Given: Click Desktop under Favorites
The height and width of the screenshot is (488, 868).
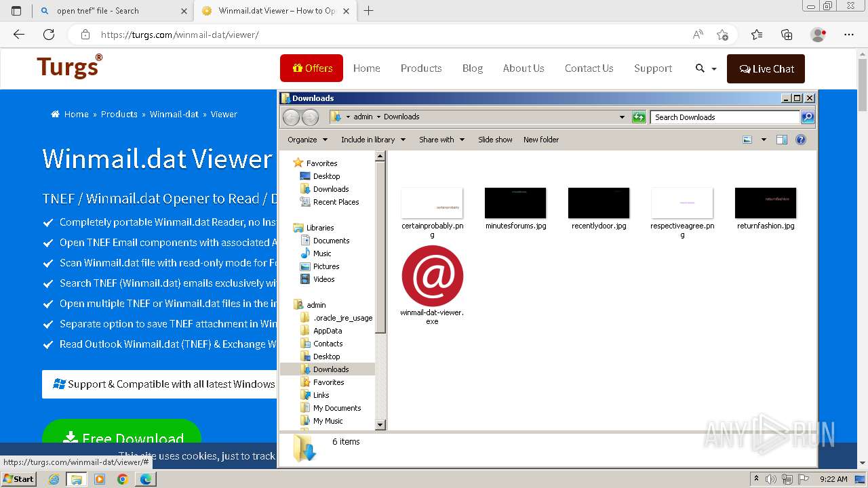Looking at the screenshot, I should (326, 176).
